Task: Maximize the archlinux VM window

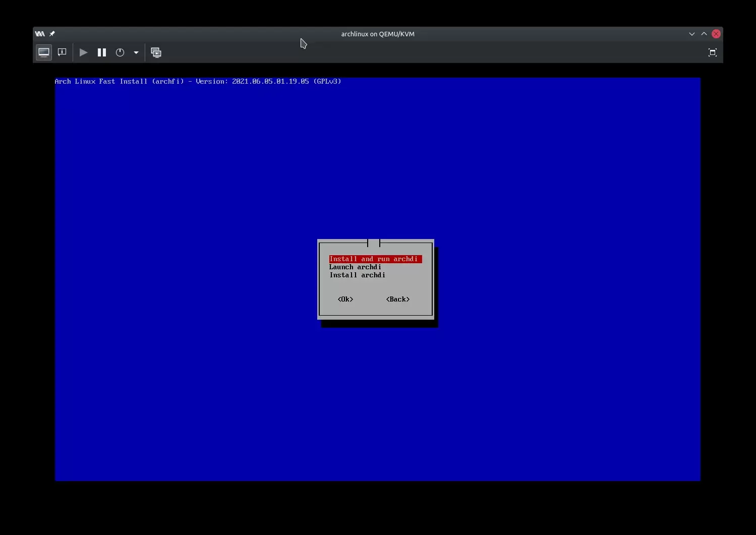Action: coord(704,34)
